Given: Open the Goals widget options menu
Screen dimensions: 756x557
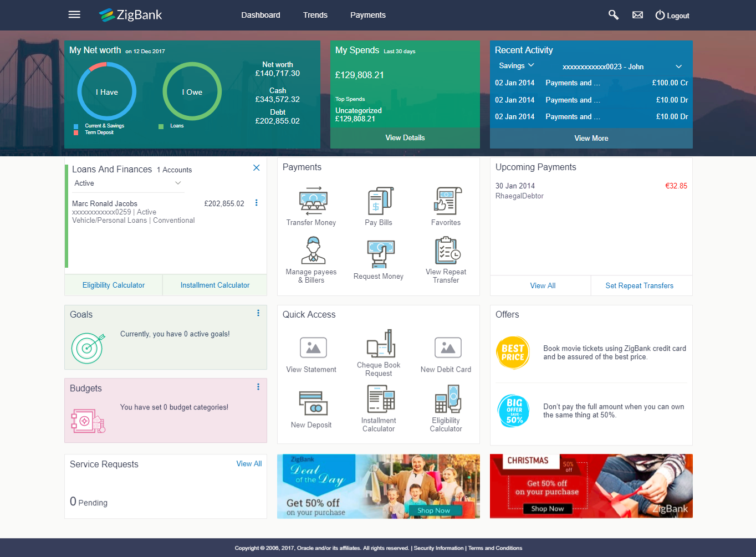Looking at the screenshot, I should tap(258, 313).
